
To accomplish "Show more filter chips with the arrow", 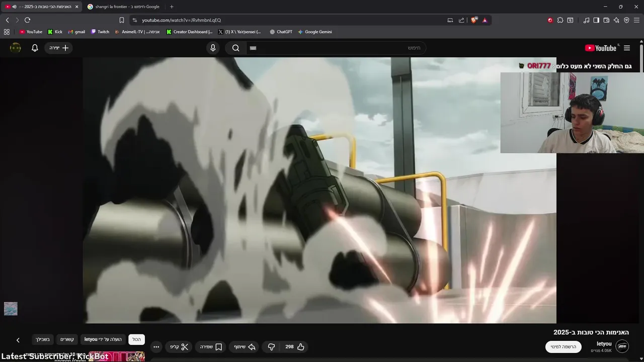I will 18,340.
